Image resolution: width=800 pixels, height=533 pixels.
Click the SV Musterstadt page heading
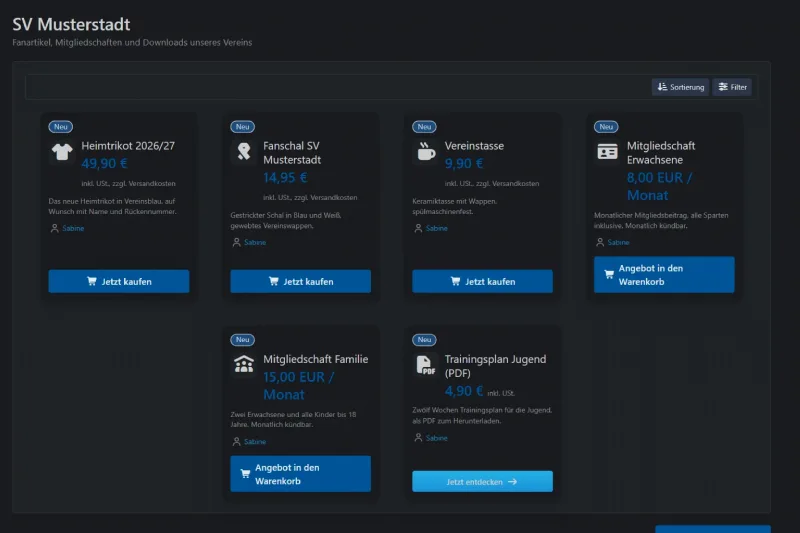pos(71,24)
